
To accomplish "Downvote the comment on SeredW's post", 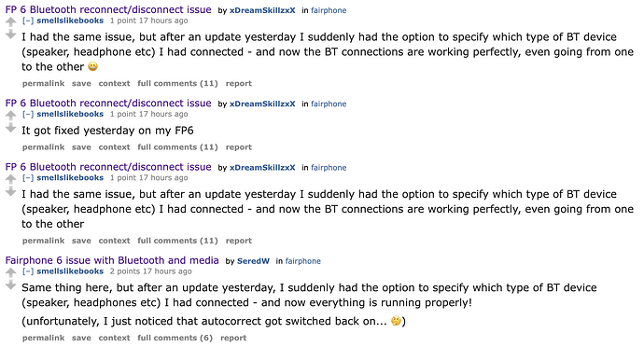I will (10, 285).
